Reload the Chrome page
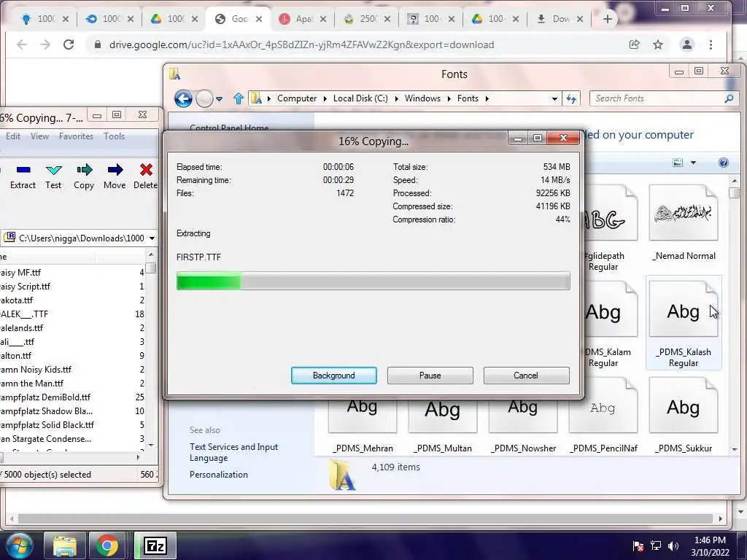747x560 pixels. pyautogui.click(x=69, y=44)
